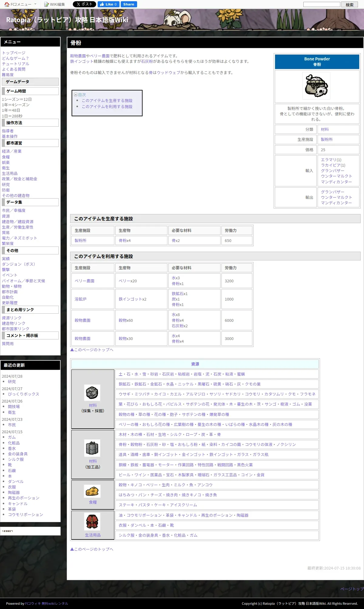Click the 検索 search button
This screenshot has height=609, width=364.
point(349,5)
